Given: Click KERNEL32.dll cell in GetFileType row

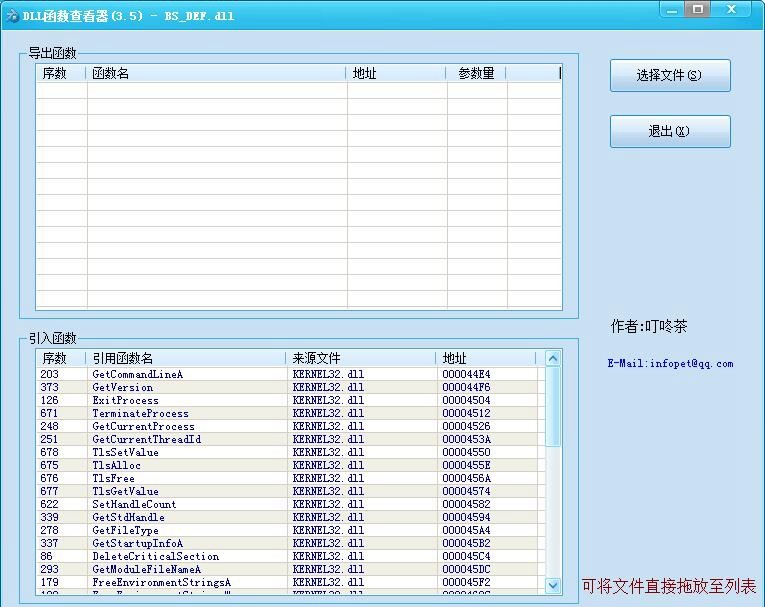Looking at the screenshot, I should pyautogui.click(x=328, y=530).
